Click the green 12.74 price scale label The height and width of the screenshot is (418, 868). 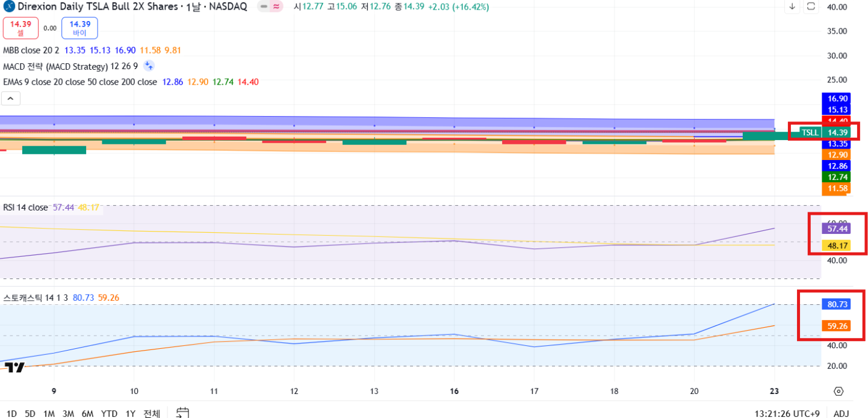tap(838, 177)
